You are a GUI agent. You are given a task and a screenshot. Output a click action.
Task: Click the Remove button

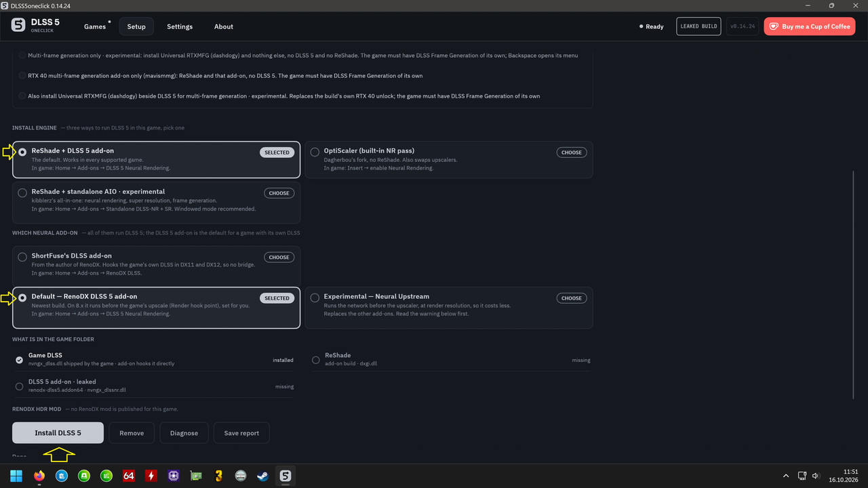tap(132, 433)
